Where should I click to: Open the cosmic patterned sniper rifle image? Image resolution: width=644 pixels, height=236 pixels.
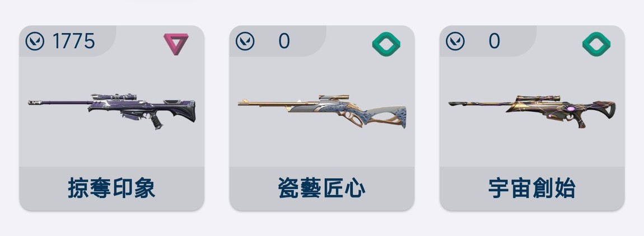click(532, 111)
